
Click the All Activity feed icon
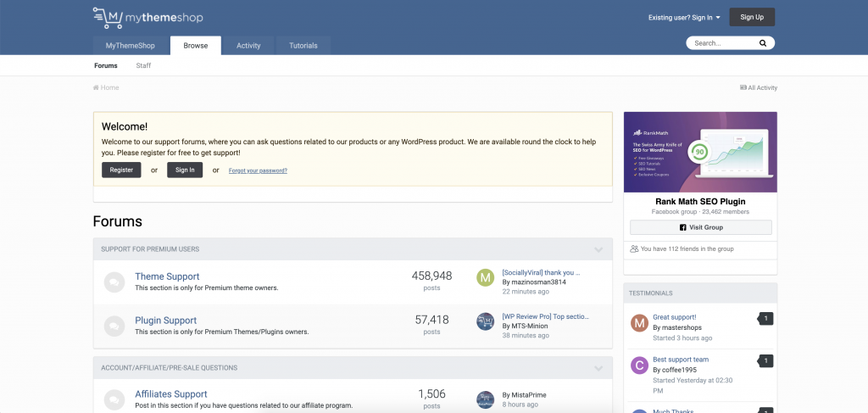click(x=743, y=87)
